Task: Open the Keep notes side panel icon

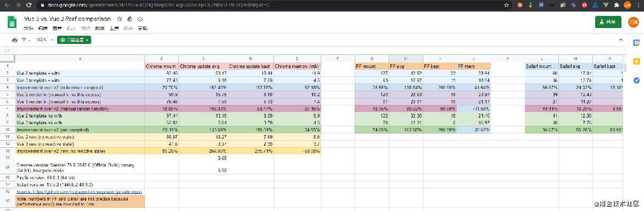Action: [636, 62]
